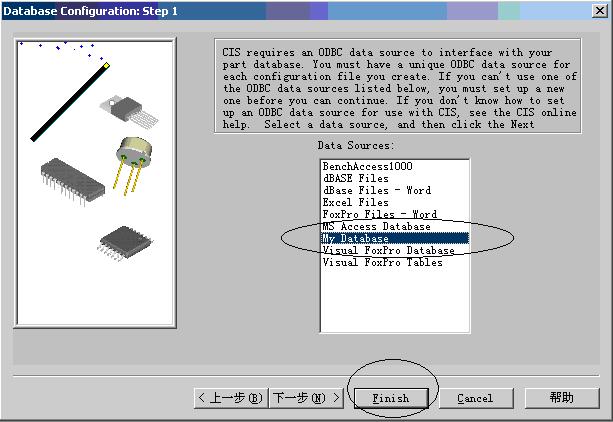
Task: Click the wizard components illustration
Action: click(95, 183)
